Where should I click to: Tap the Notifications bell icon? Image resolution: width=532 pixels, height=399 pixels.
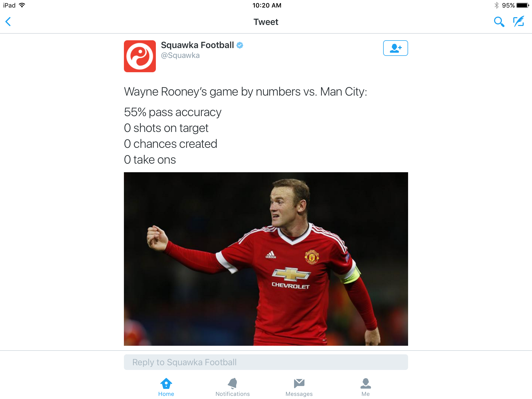coord(232,383)
